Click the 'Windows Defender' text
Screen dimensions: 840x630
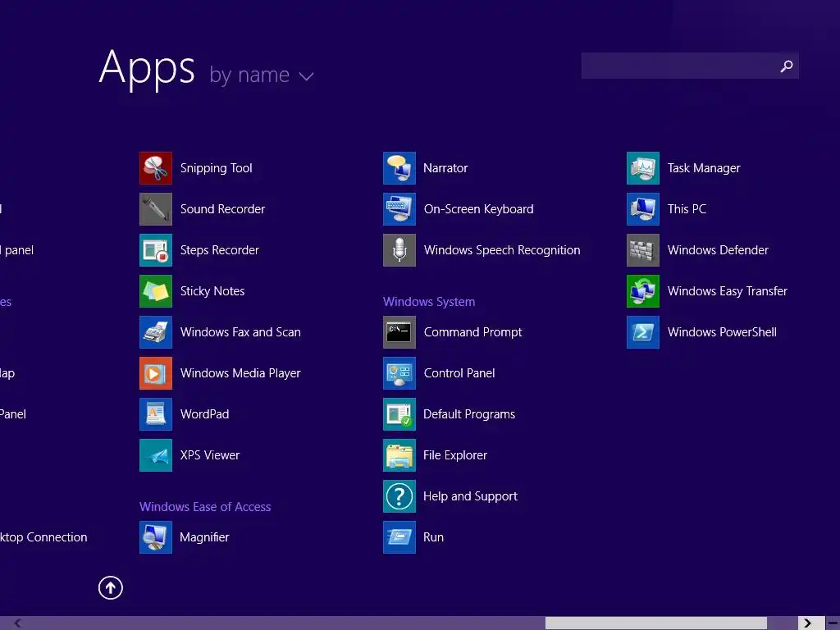tap(718, 250)
